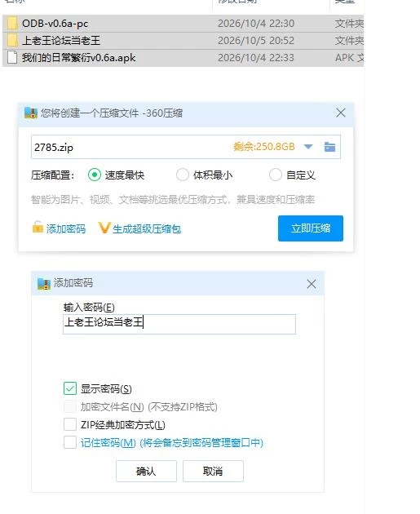This screenshot has width=420, height=514.
Task: Click the 立即压缩 button
Action: [x=311, y=228]
